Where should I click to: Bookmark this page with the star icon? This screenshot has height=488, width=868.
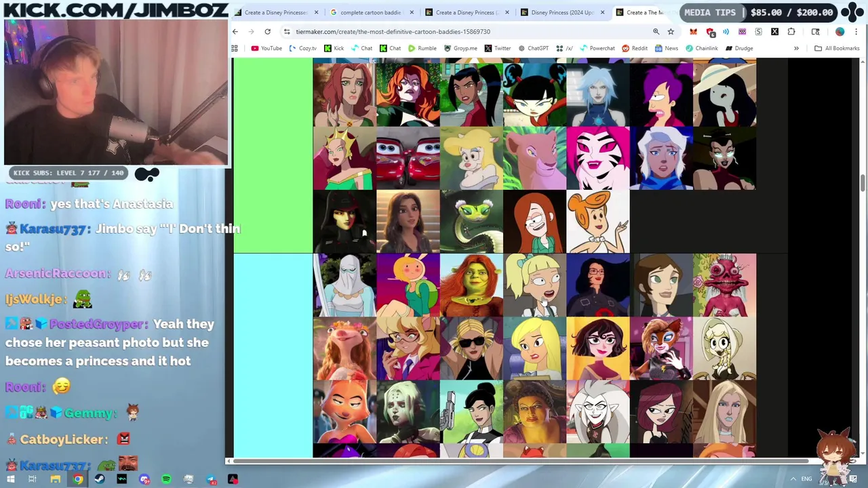point(671,31)
